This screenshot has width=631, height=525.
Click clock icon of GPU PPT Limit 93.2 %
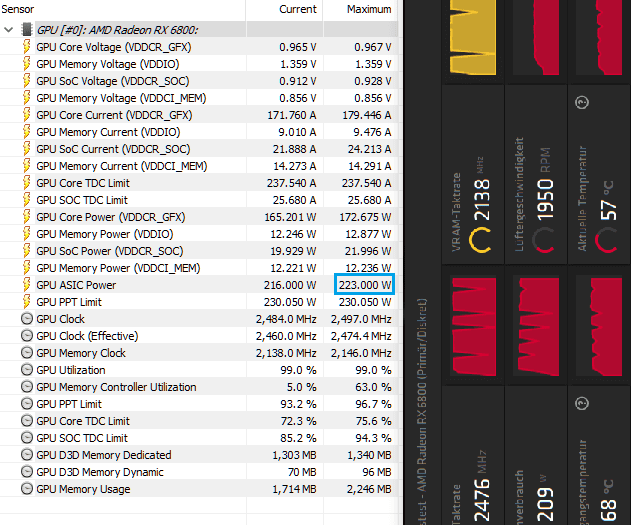(x=27, y=404)
